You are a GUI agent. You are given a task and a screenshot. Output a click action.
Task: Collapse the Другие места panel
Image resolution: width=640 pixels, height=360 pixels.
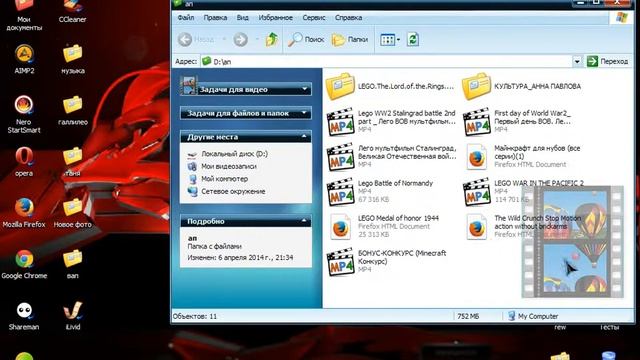pos(245,137)
